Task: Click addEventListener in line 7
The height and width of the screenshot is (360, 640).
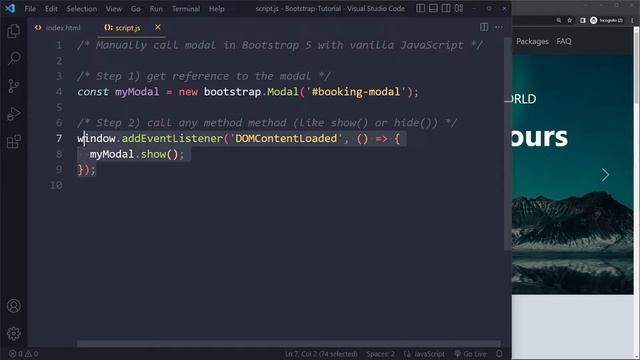Action: (x=172, y=138)
